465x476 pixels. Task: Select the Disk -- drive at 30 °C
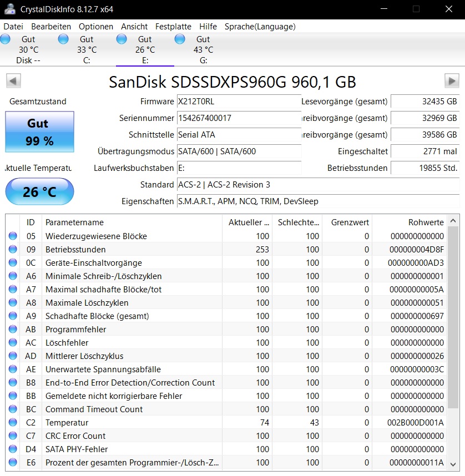[x=28, y=49]
